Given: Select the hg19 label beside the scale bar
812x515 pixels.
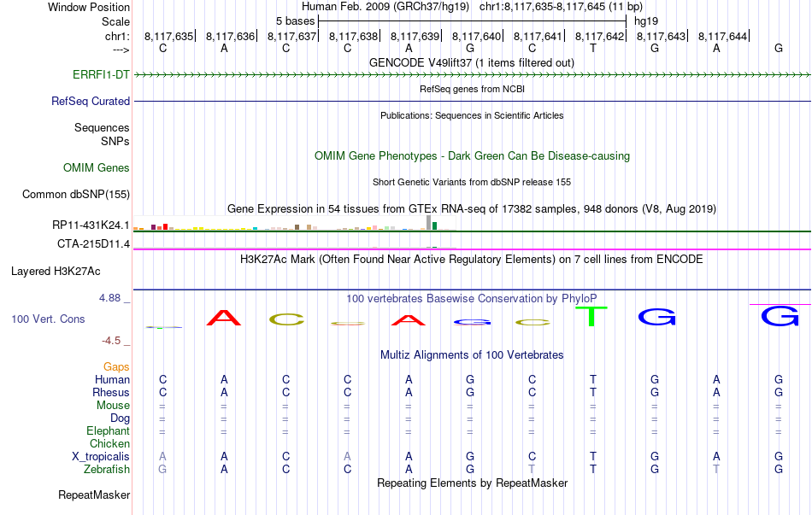Looking at the screenshot, I should click(x=646, y=21).
